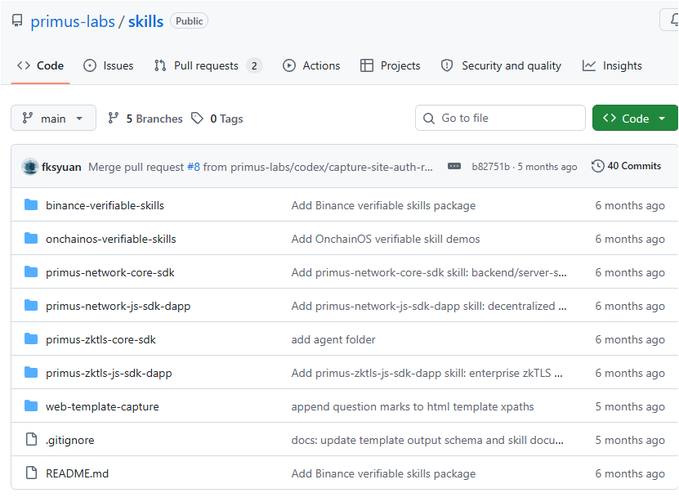Screen dimensions: 679x502
Task: Click folder icon for primus-zktls-js-sdk-dapp
Action: point(31,372)
